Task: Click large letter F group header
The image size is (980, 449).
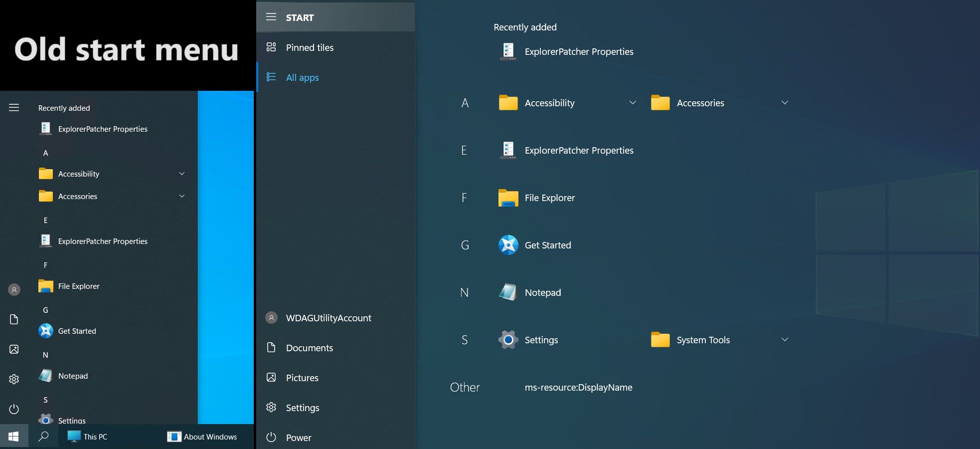Action: pos(464,198)
